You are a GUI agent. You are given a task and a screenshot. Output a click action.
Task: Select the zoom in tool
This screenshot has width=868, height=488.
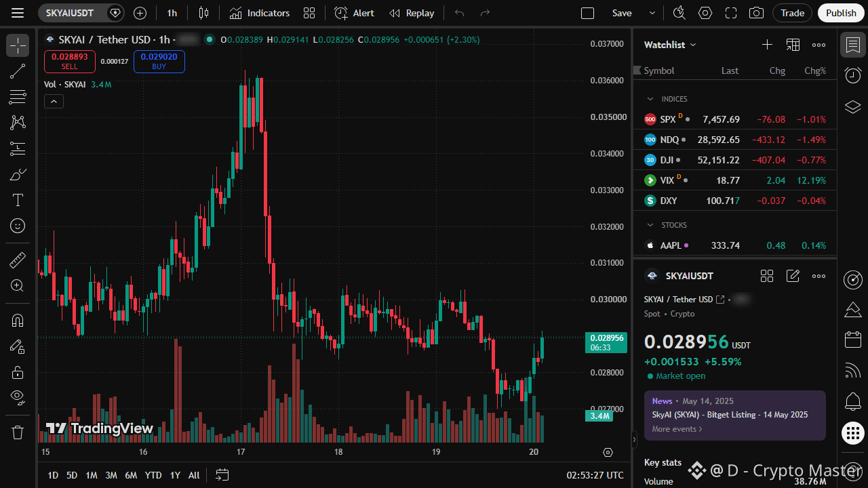pyautogui.click(x=18, y=285)
